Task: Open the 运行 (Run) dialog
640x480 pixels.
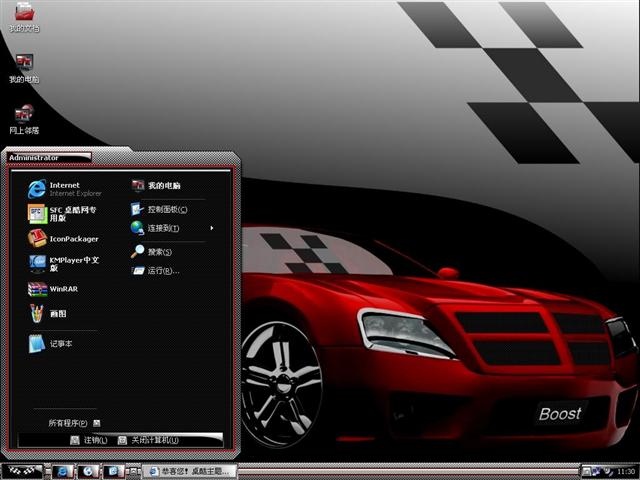Action: pyautogui.click(x=160, y=271)
